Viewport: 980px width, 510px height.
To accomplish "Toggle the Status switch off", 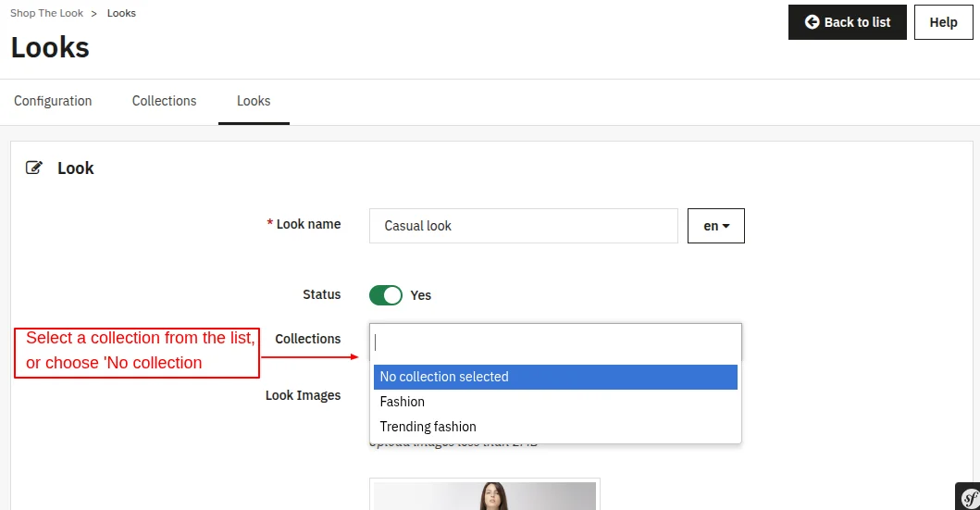I will (386, 295).
